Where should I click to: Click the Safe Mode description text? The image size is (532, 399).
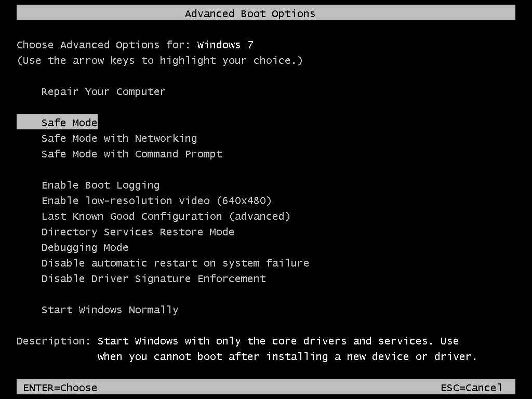(x=287, y=349)
